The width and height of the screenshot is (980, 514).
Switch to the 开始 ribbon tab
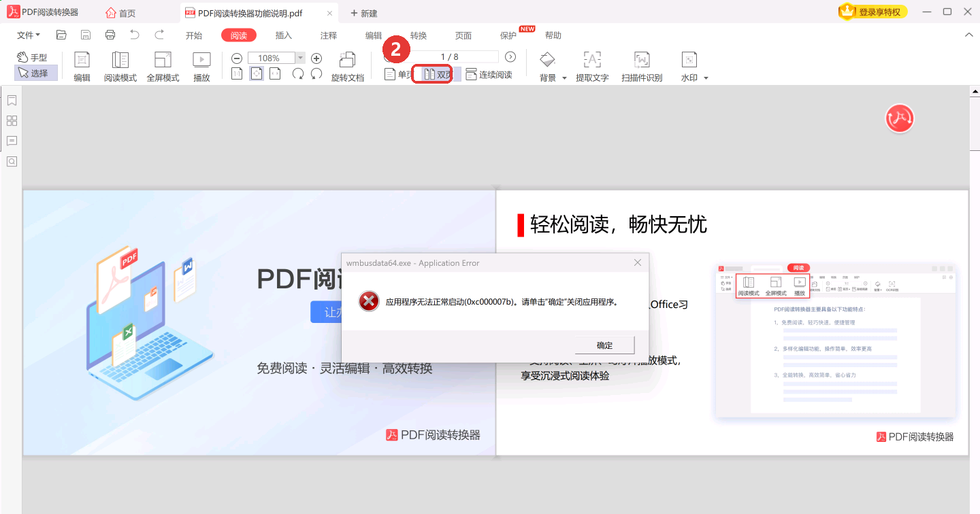194,35
